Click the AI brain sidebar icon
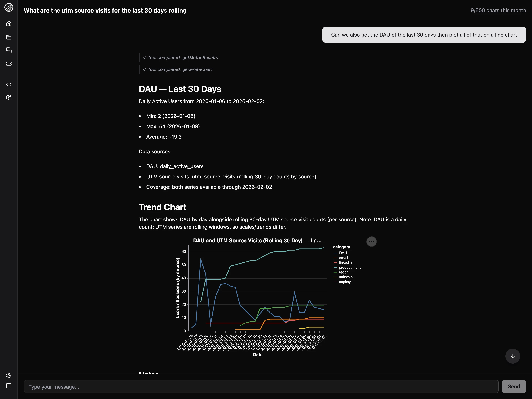Viewport: 532px width, 399px height. 9,98
